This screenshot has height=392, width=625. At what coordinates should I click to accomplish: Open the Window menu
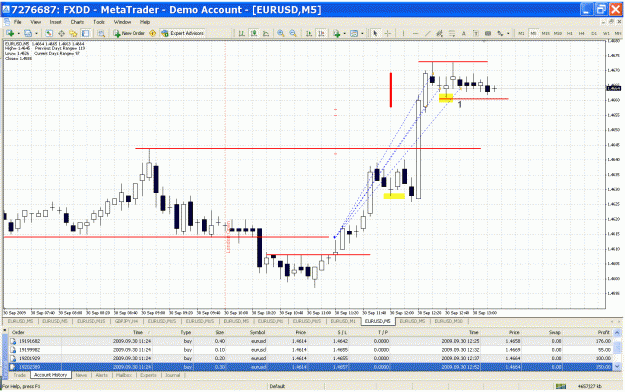pos(122,22)
